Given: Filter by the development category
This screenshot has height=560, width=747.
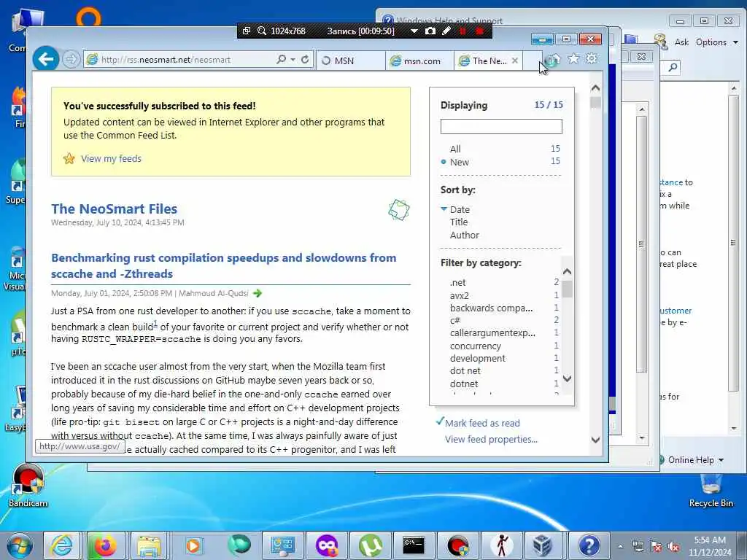Looking at the screenshot, I should point(477,359).
